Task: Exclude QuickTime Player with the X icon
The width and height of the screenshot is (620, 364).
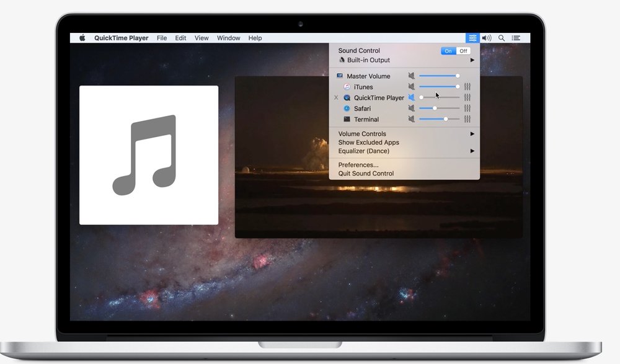Action: click(336, 97)
